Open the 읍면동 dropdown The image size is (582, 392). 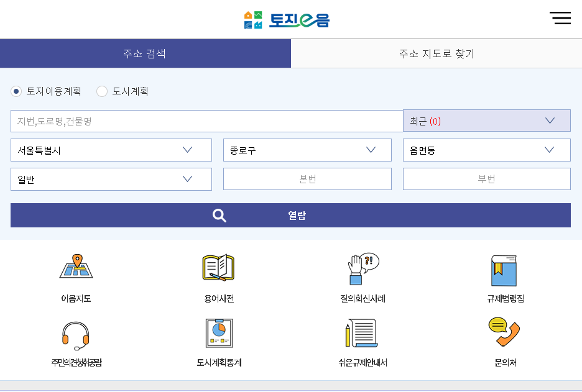(486, 150)
